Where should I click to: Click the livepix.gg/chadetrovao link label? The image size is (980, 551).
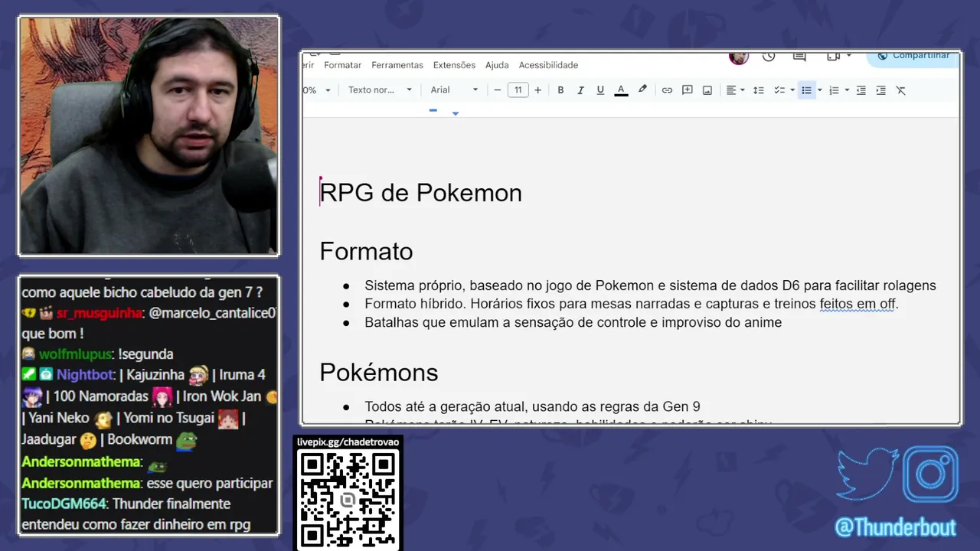pyautogui.click(x=348, y=442)
